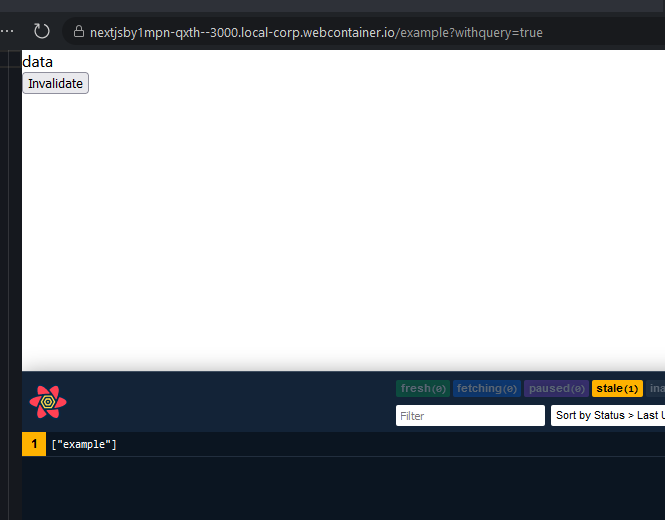The height and width of the screenshot is (520, 665).
Task: Click the React Query devtools logo
Action: click(48, 402)
